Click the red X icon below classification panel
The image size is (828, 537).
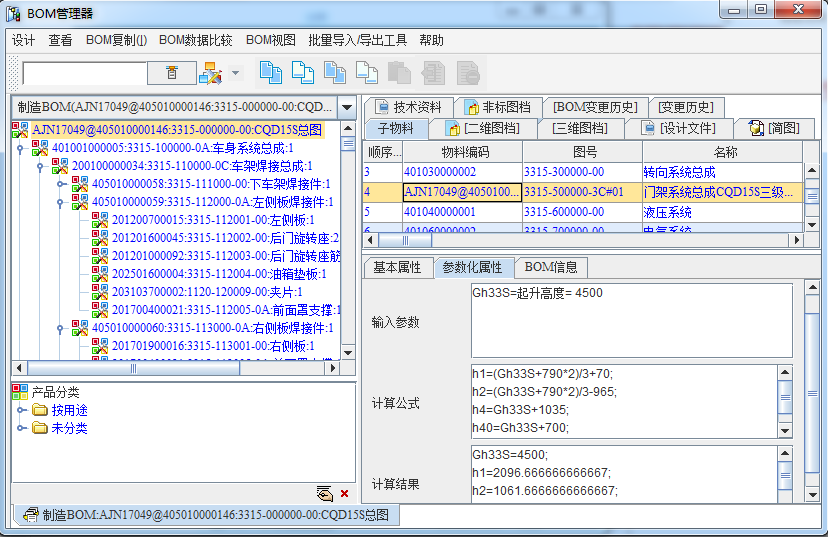click(344, 493)
